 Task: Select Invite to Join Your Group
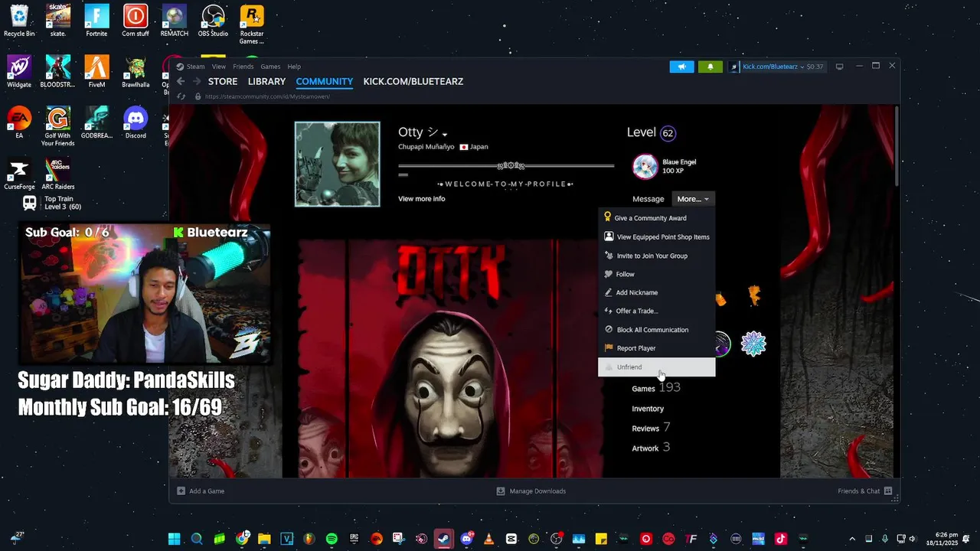(656, 256)
